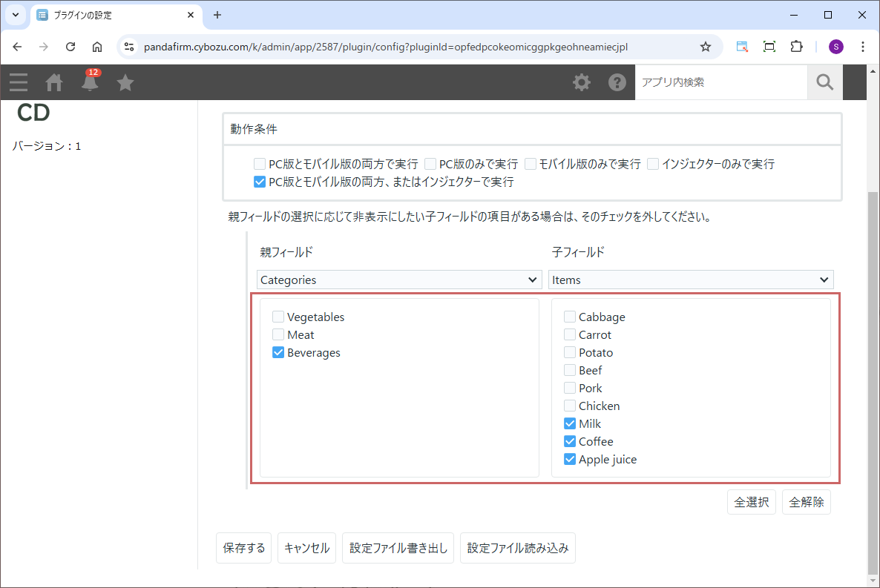This screenshot has width=880, height=588.
Task: Uncheck the Milk checkbox
Action: tap(570, 423)
